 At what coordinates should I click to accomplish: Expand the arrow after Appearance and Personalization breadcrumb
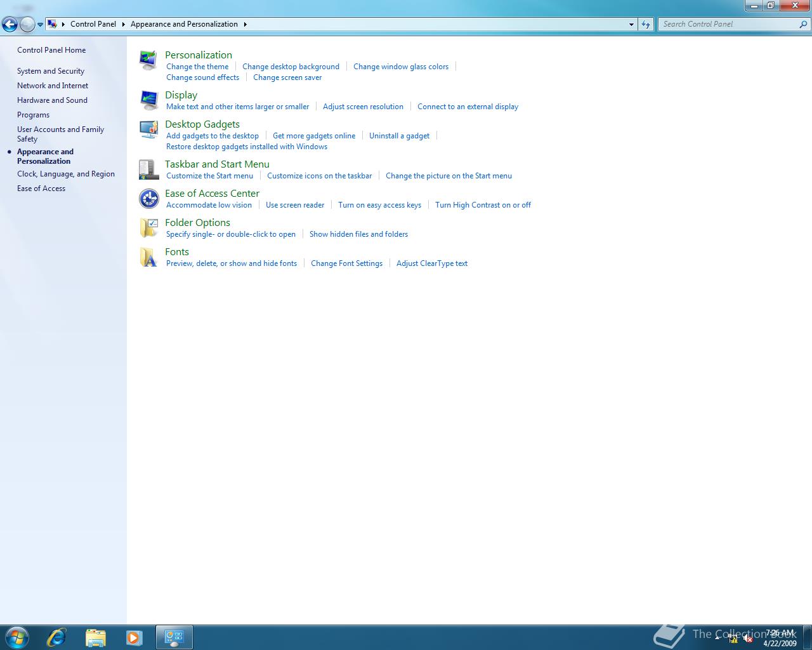[x=245, y=24]
